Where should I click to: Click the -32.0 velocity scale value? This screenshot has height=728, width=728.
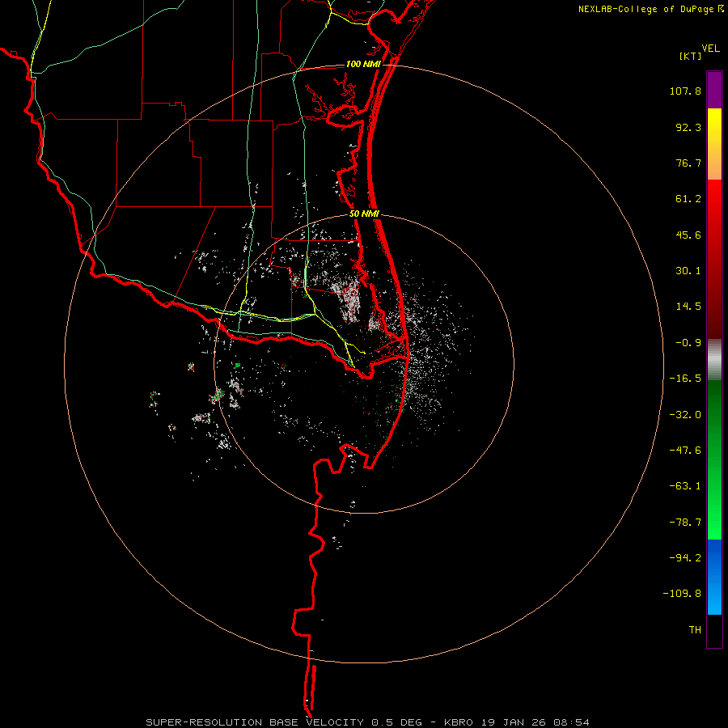[x=685, y=415]
